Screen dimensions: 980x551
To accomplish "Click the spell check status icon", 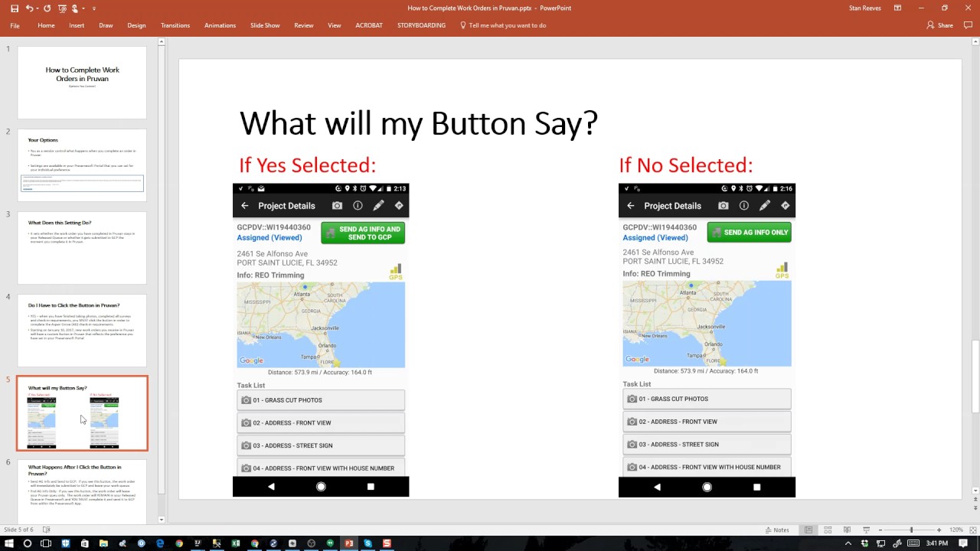I will pos(47,530).
